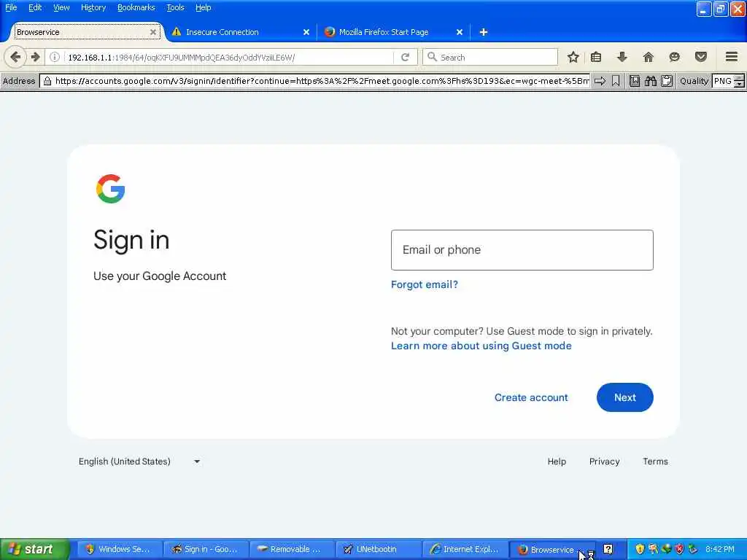Image resolution: width=747 pixels, height=560 pixels.
Task: Click the clipboard icon in Browservice bar
Action: [x=667, y=81]
